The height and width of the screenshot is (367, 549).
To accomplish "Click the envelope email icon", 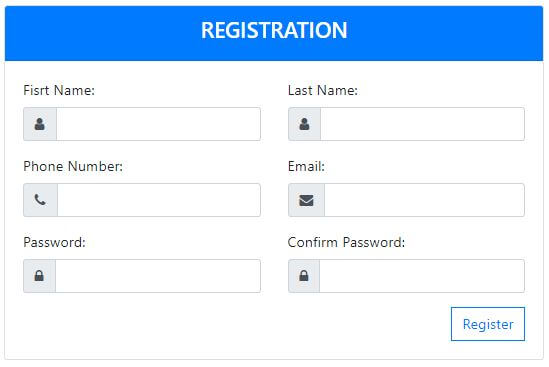I will [306, 200].
